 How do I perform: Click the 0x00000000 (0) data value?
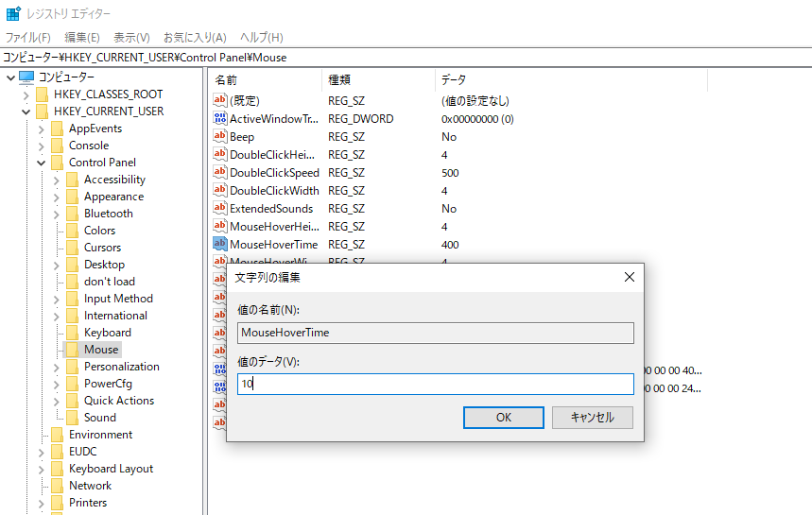pyautogui.click(x=477, y=119)
